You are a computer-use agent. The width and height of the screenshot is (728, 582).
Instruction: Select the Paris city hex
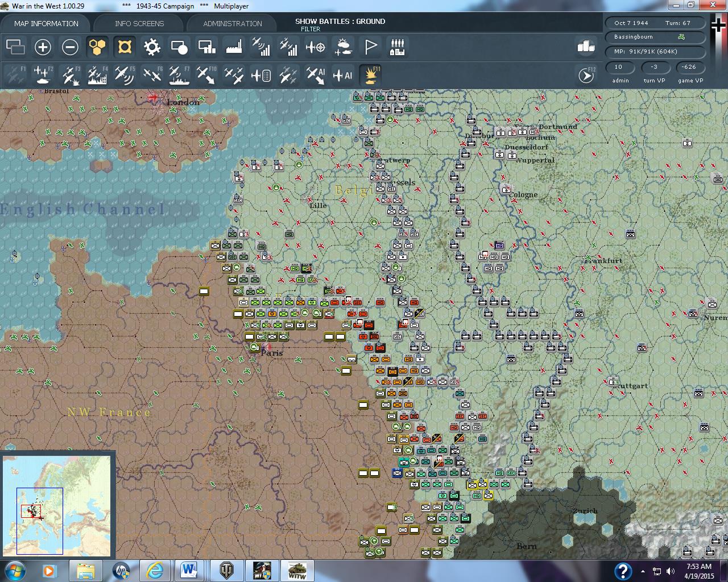[266, 347]
